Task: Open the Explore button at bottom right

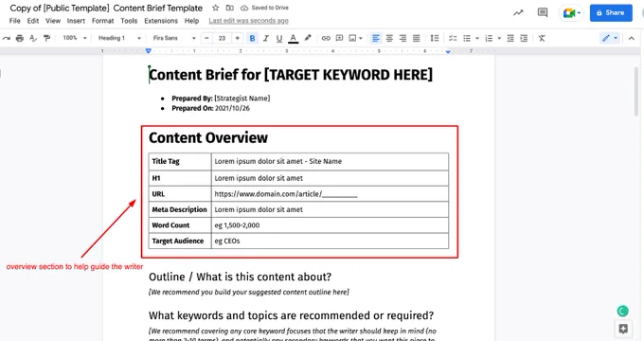Action: [x=623, y=329]
